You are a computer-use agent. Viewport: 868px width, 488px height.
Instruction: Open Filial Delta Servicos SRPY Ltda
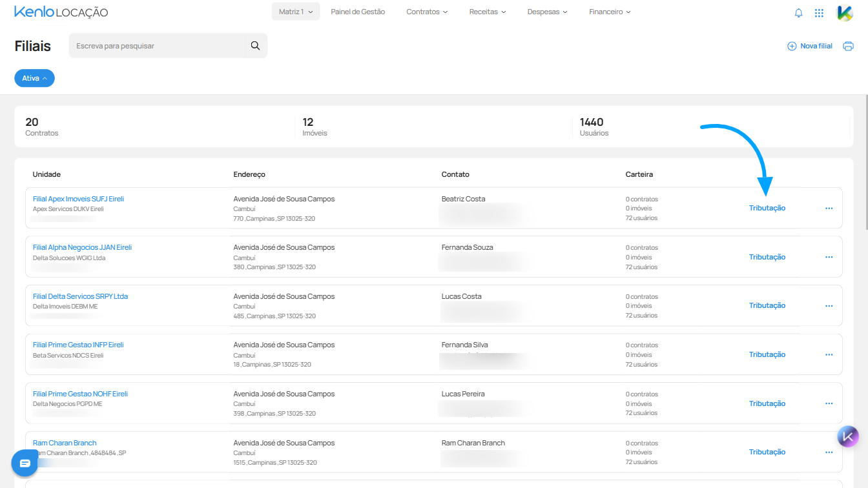pos(80,296)
